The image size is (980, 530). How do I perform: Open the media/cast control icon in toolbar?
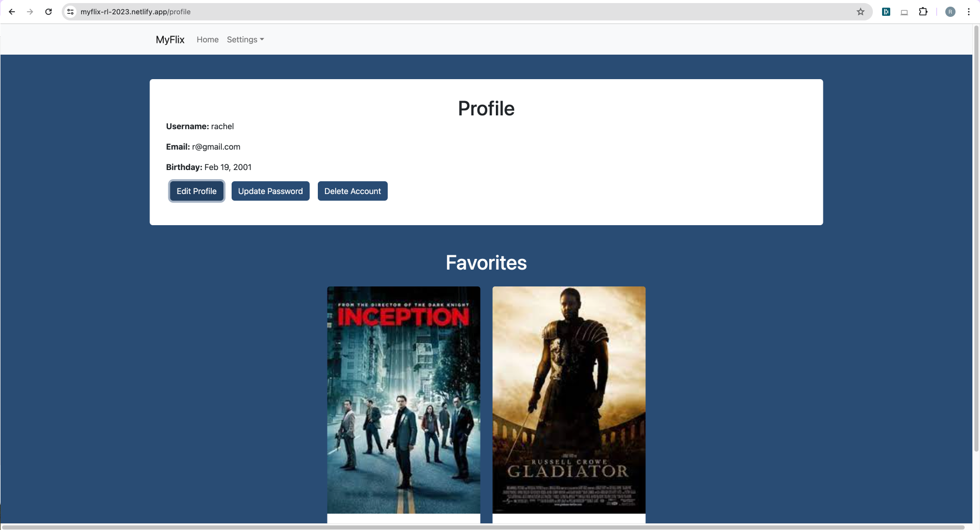click(904, 12)
